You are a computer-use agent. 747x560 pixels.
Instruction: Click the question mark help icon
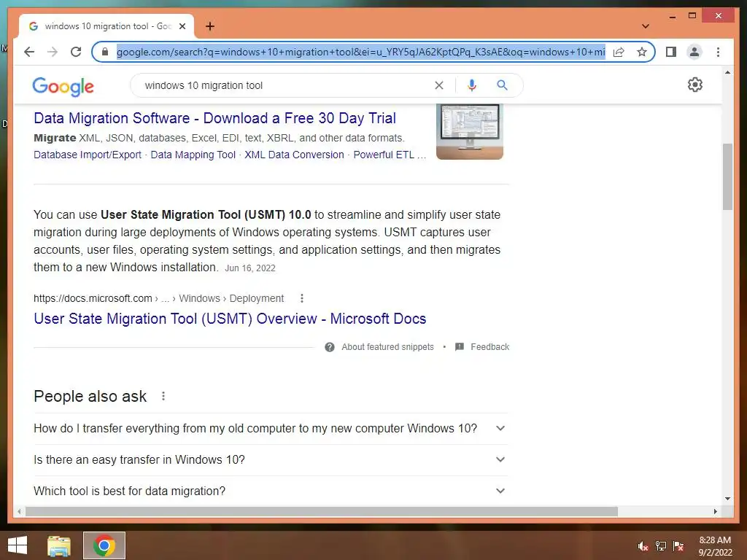pyautogui.click(x=330, y=346)
